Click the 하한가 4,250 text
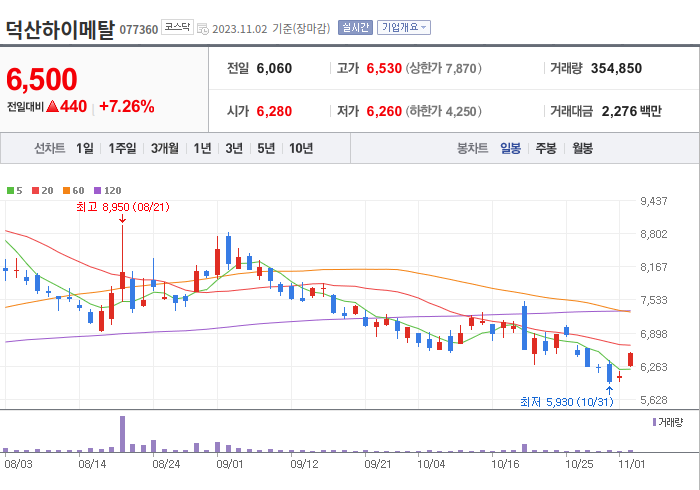700x490 pixels. (444, 111)
